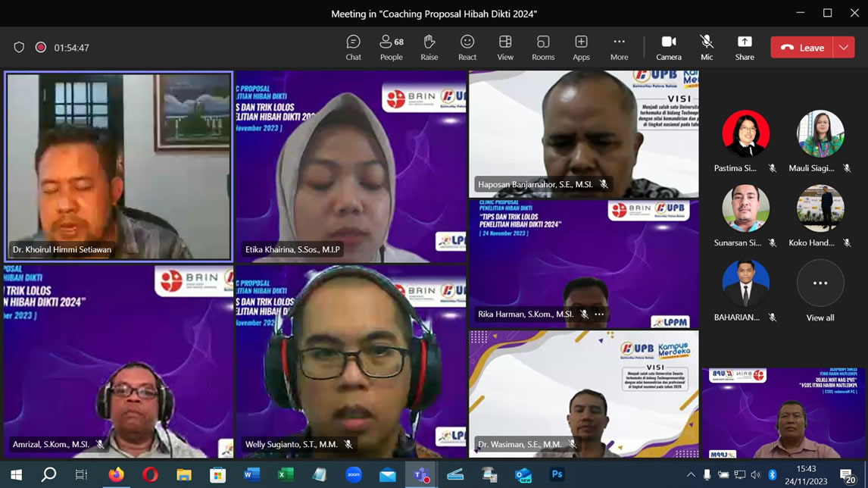Leave the meeting
Screen dimensions: 868x488
tap(802, 47)
